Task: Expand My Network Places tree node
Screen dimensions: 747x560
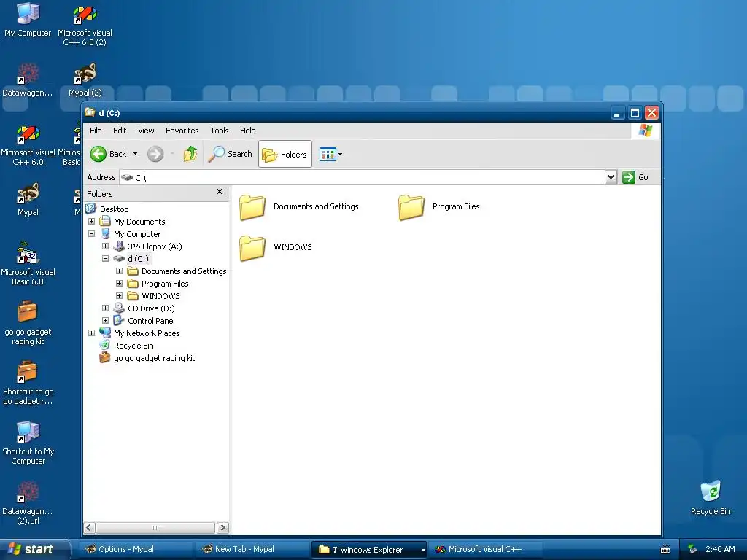Action: 91,332
